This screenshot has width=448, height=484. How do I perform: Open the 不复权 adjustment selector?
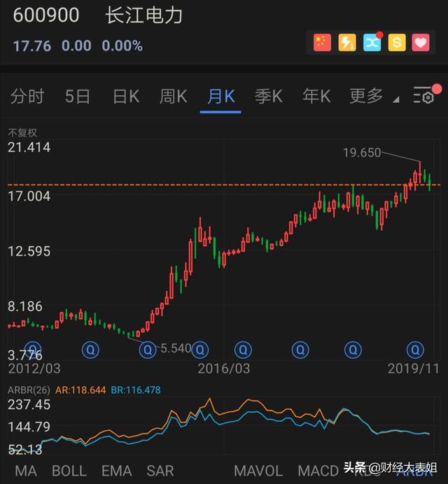[22, 133]
